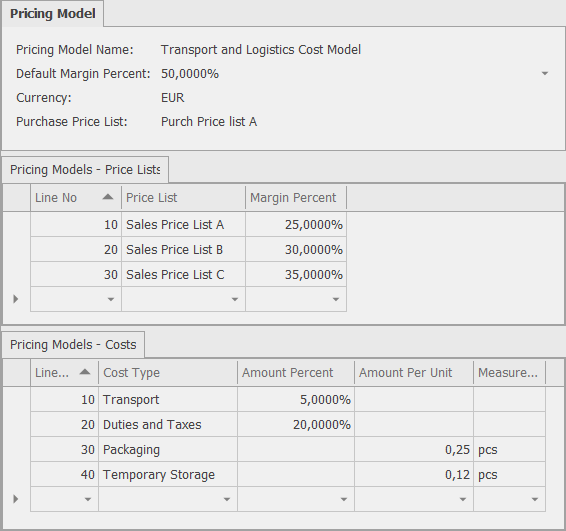Open the Default Margin Percent dropdown arrow
Image resolution: width=566 pixels, height=531 pixels.
pyautogui.click(x=545, y=74)
